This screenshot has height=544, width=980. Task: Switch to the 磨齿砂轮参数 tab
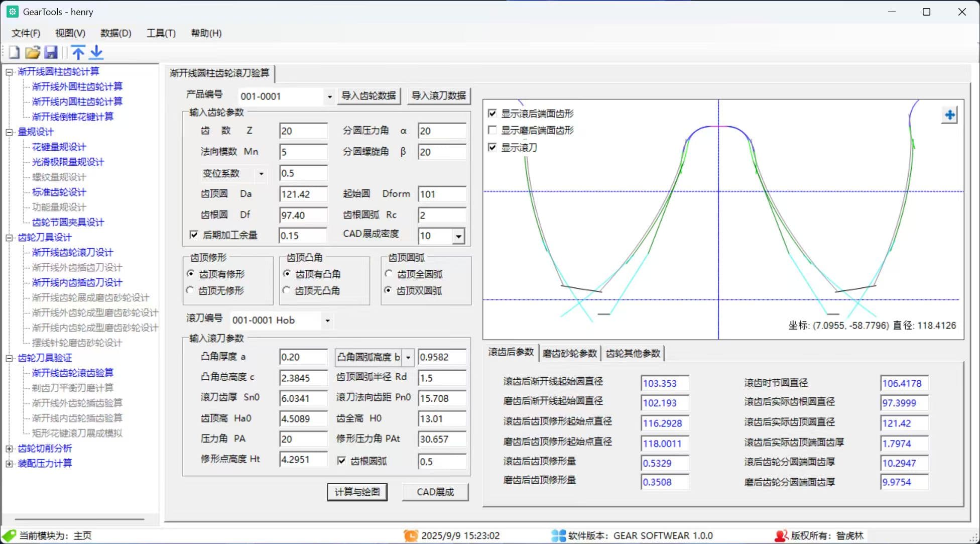pyautogui.click(x=569, y=353)
